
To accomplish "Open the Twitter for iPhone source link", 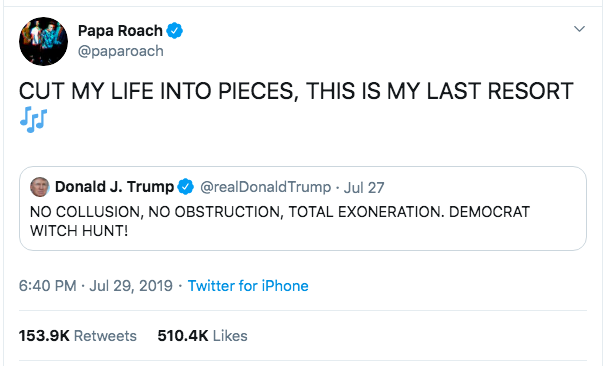I will click(248, 286).
